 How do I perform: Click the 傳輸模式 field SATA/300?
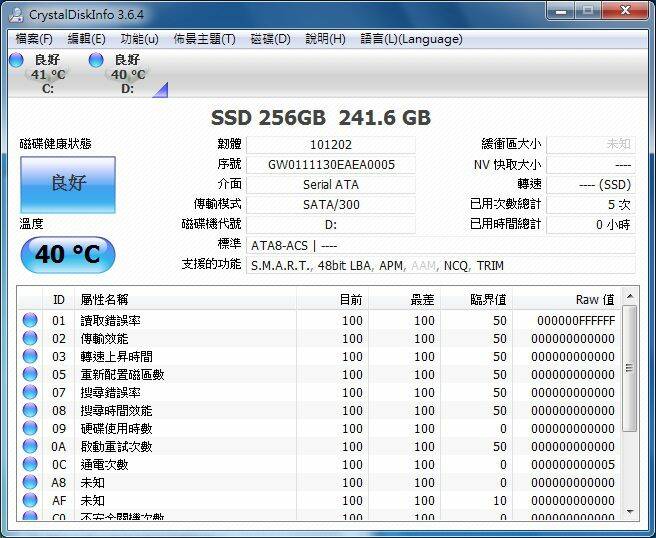(x=331, y=205)
